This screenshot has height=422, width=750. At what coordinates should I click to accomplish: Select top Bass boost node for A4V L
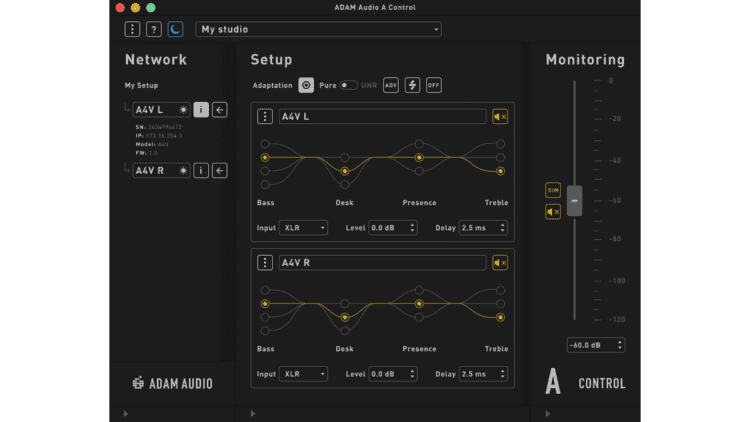(265, 144)
